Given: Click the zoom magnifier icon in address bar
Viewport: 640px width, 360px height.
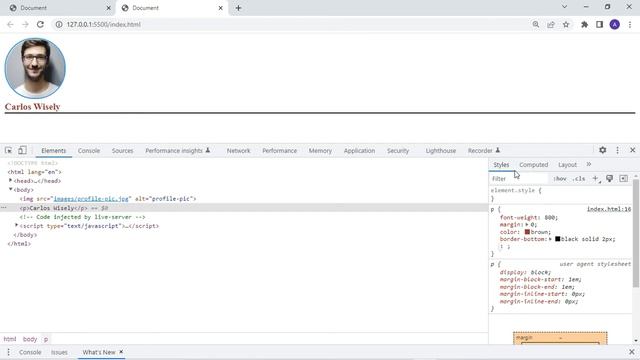Looking at the screenshot, I should click(x=536, y=24).
